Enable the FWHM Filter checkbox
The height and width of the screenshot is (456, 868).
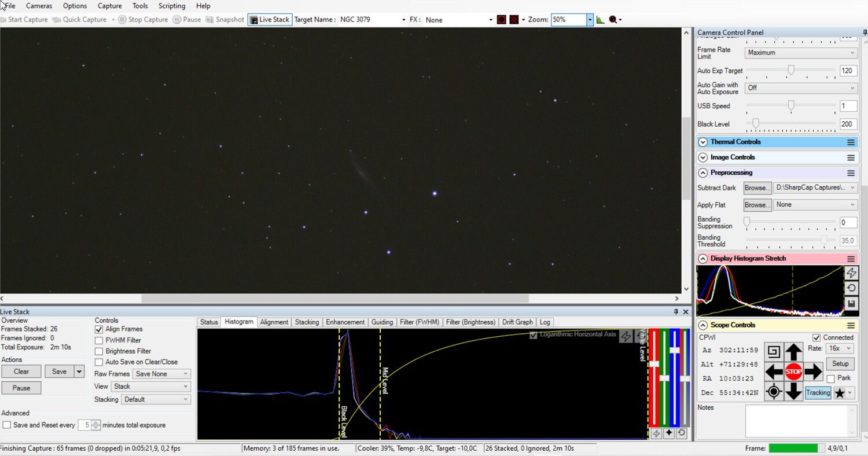point(99,340)
